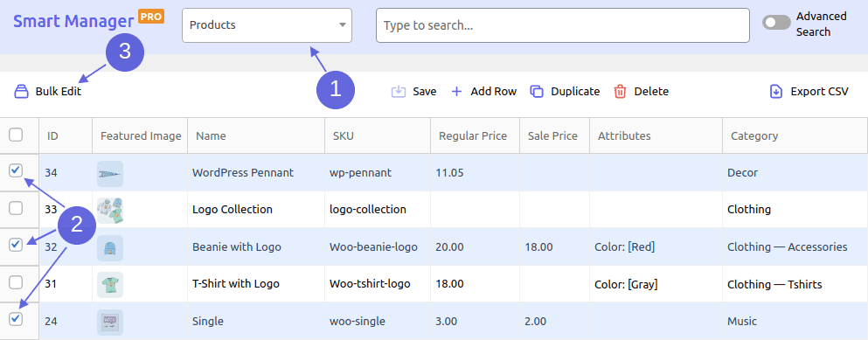Click the Duplicate button label
Image resolution: width=868 pixels, height=340 pixels.
coord(575,92)
